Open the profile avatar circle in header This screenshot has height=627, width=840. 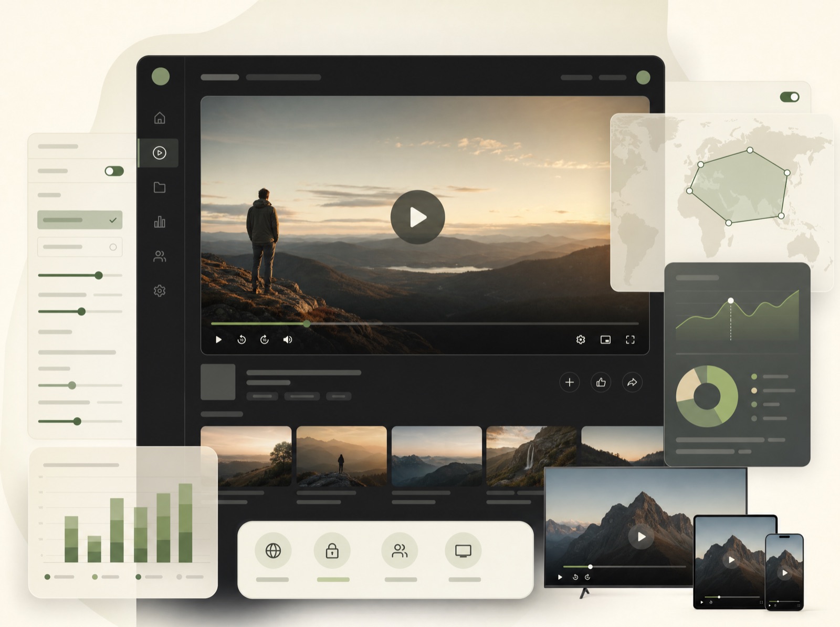(643, 77)
